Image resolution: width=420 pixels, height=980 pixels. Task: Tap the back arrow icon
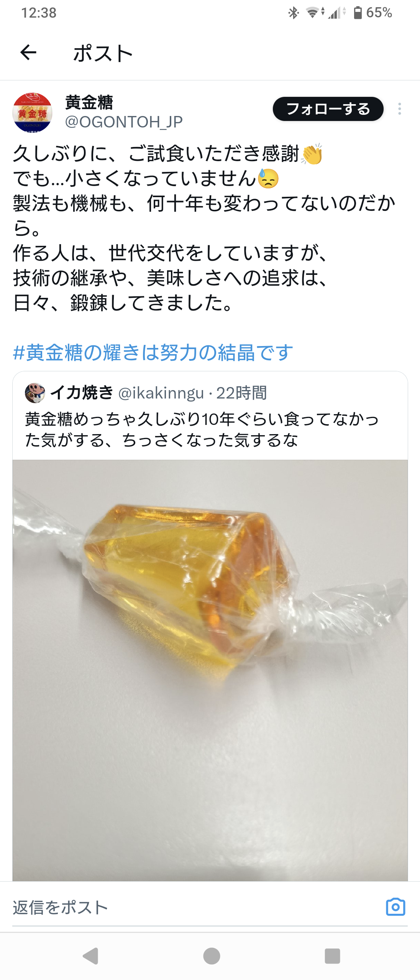28,52
